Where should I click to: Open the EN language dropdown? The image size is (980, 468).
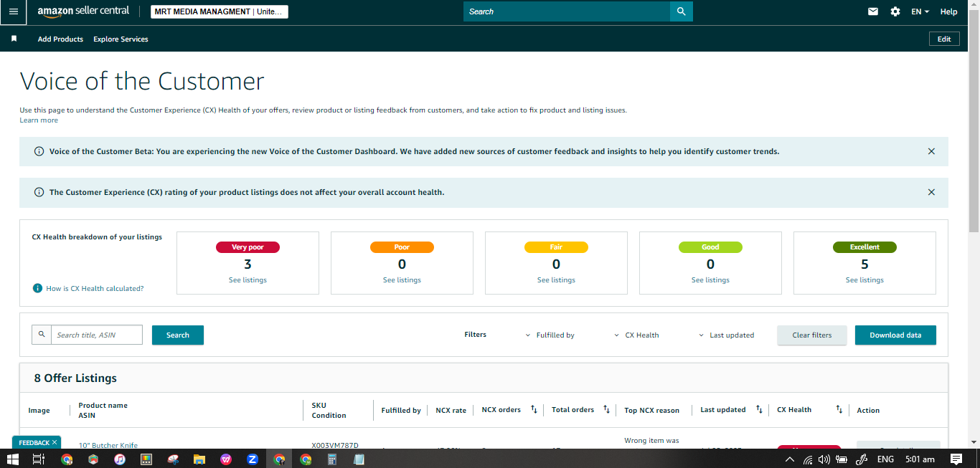[x=920, y=11]
